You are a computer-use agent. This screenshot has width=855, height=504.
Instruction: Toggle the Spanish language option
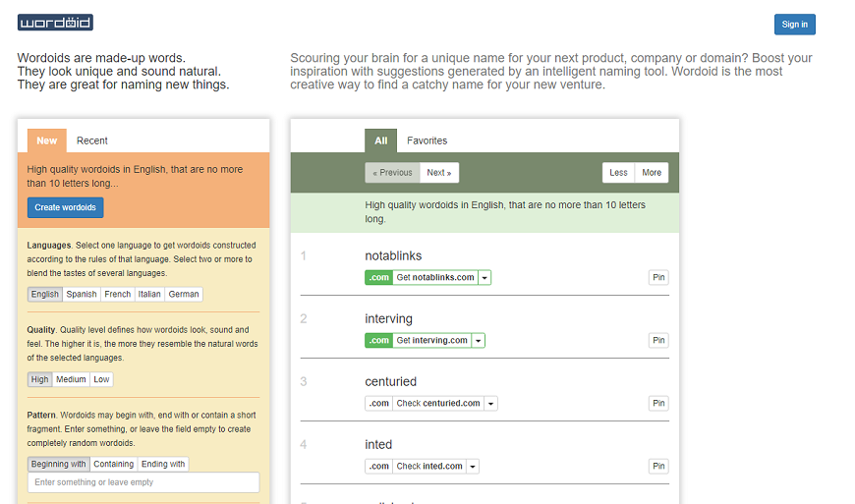pos(82,294)
